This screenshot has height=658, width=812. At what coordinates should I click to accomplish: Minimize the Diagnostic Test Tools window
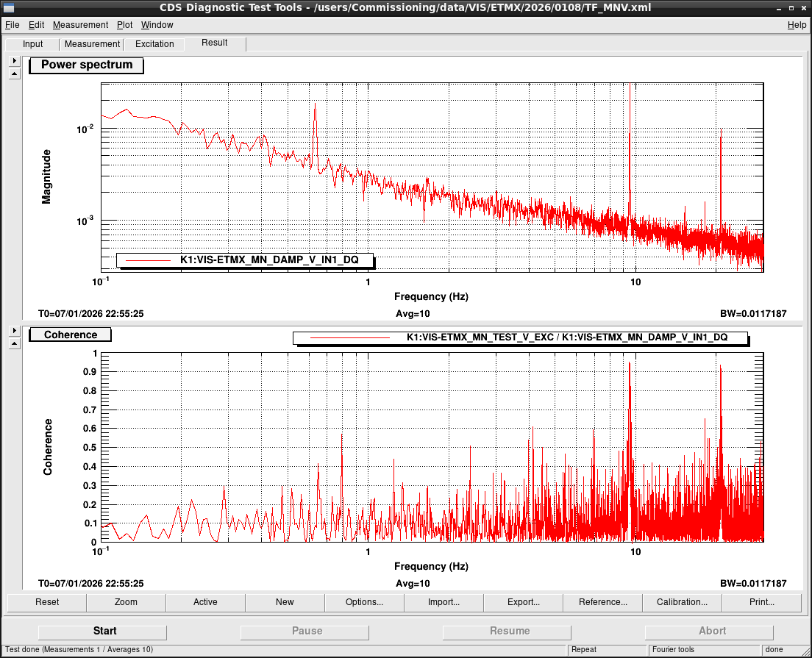click(x=779, y=8)
